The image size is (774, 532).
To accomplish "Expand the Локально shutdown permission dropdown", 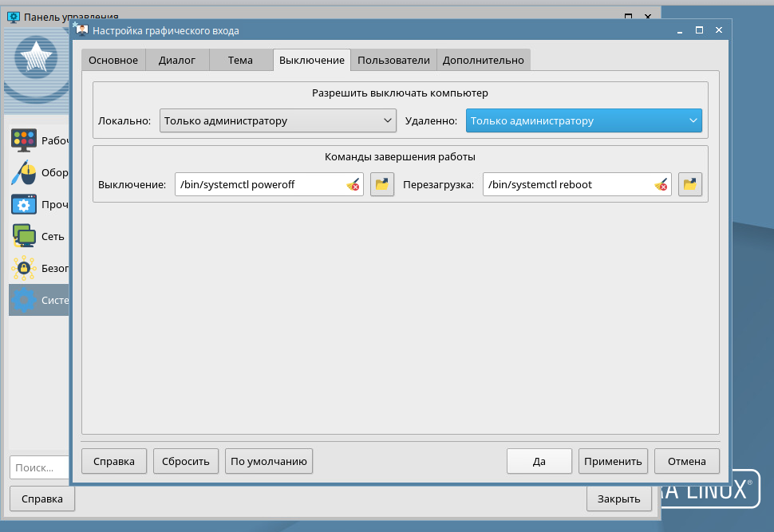I will (x=278, y=120).
